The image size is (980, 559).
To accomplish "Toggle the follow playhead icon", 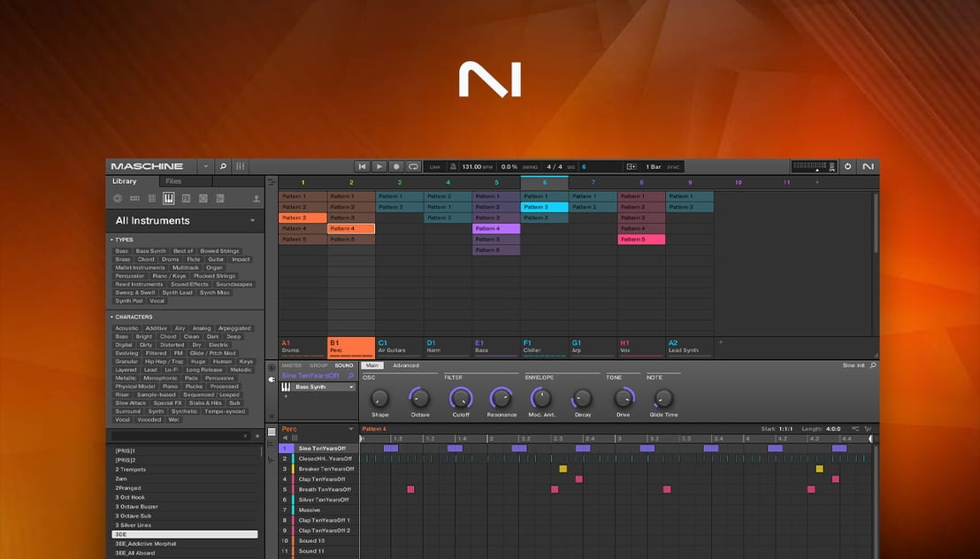I will 632,167.
